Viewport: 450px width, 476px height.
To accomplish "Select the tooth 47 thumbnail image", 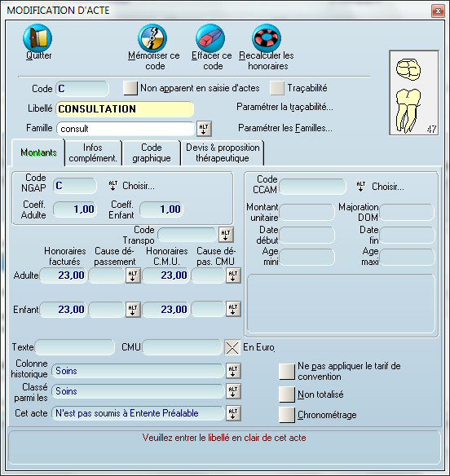I will click(x=414, y=93).
